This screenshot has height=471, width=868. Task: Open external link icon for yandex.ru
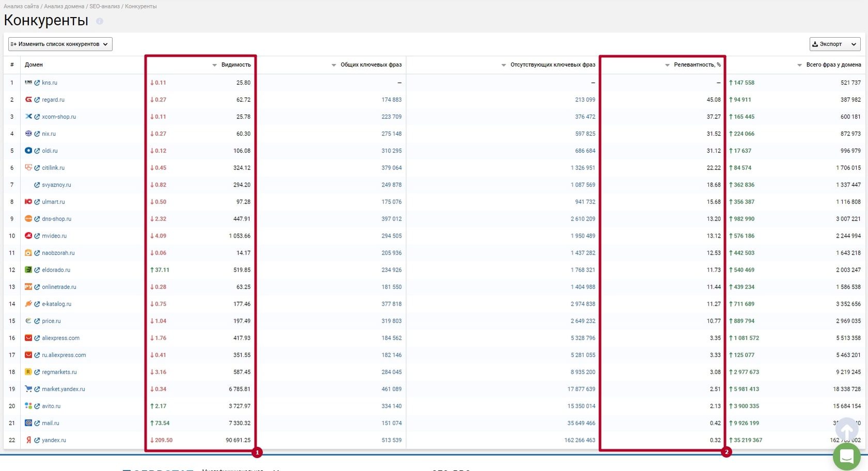(x=37, y=441)
